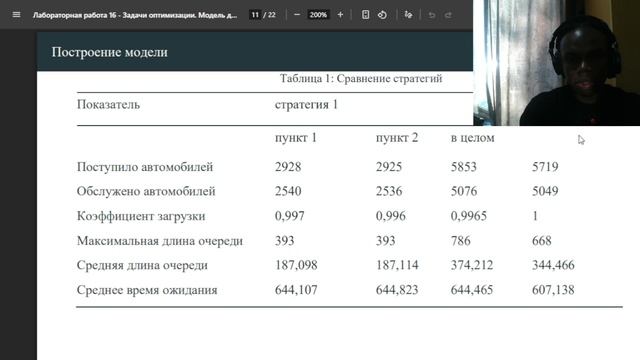Image resolution: width=640 pixels, height=360 pixels.
Task: Click the value 644,465
Action: [x=472, y=290]
